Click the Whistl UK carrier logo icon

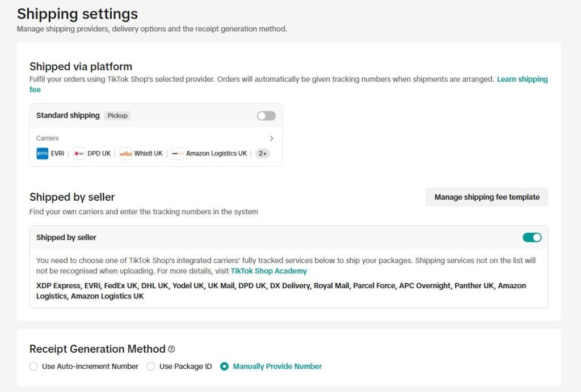125,153
